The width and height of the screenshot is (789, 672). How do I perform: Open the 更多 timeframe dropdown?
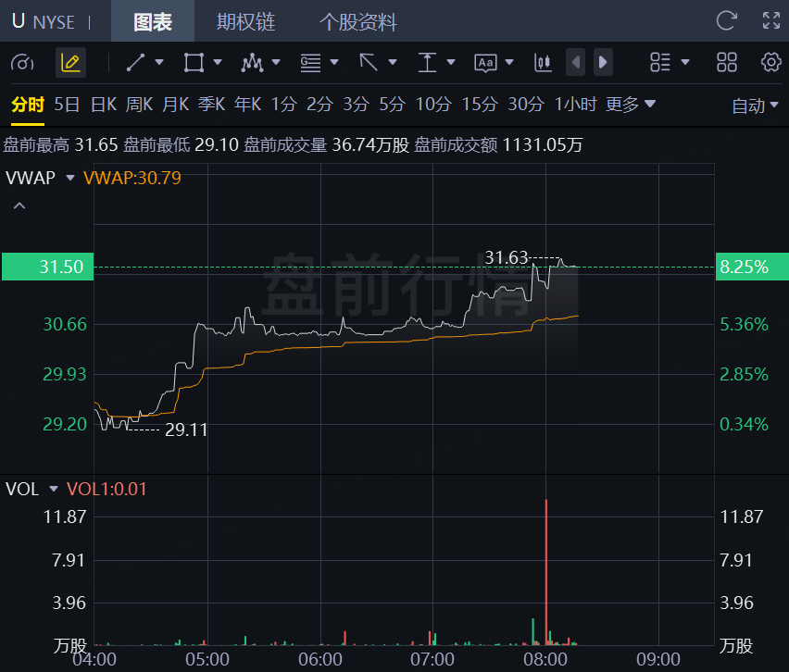coord(631,105)
